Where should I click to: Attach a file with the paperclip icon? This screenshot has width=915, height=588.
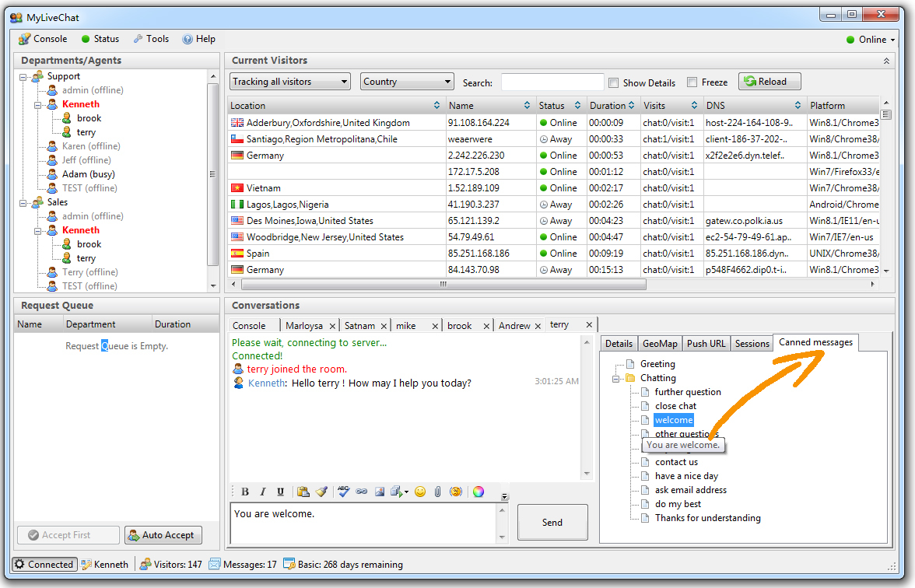click(x=438, y=492)
